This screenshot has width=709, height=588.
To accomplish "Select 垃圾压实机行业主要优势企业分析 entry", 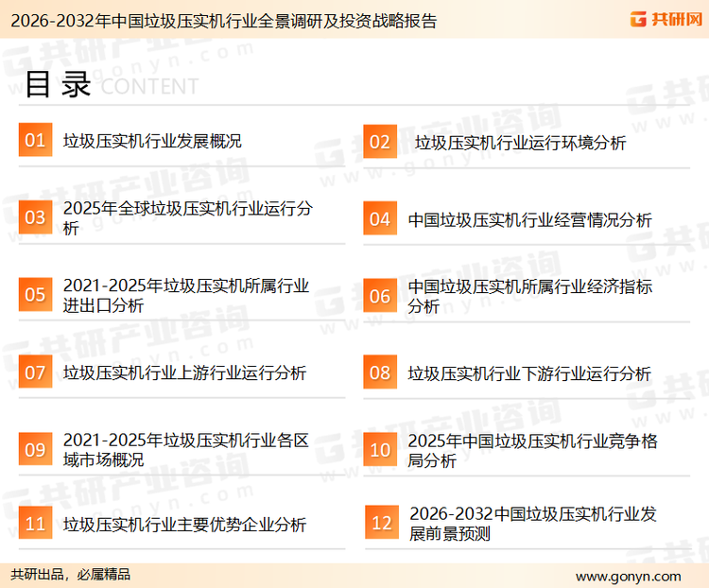I will point(184,524).
